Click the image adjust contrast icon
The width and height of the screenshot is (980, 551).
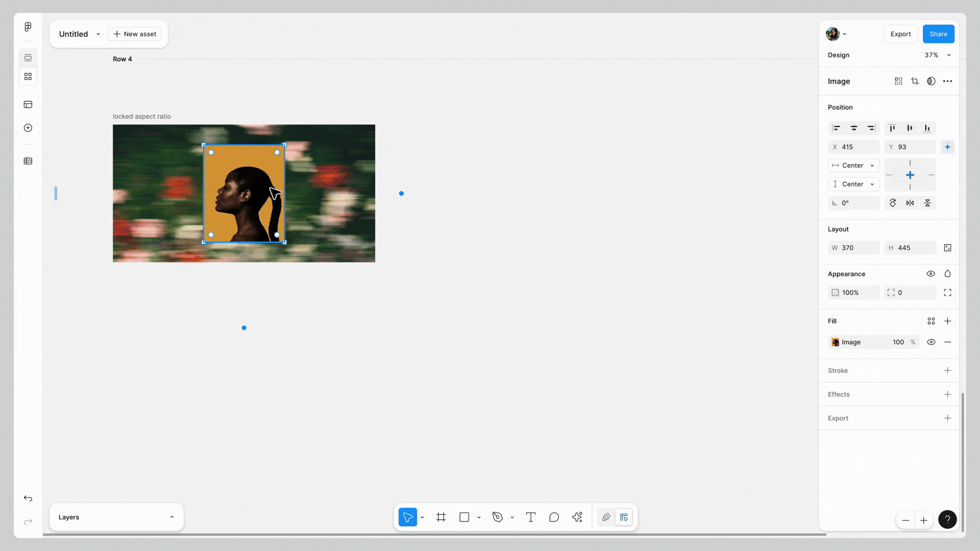click(x=931, y=81)
